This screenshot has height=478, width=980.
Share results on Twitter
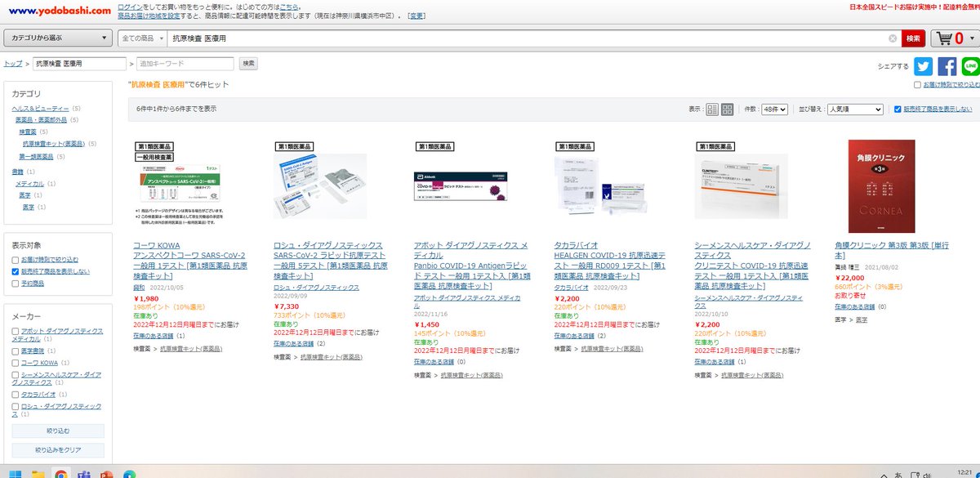923,66
